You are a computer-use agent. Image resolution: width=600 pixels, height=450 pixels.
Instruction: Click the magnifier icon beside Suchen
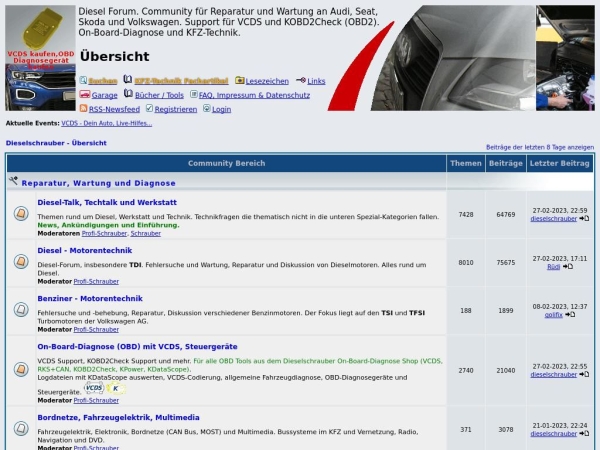click(x=83, y=80)
